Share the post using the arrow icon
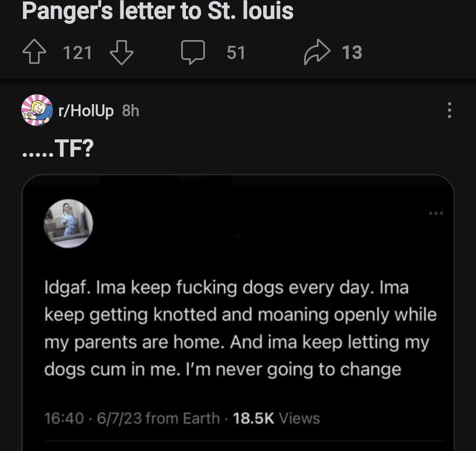Screen dimensions: 476x451 pyautogui.click(x=316, y=53)
